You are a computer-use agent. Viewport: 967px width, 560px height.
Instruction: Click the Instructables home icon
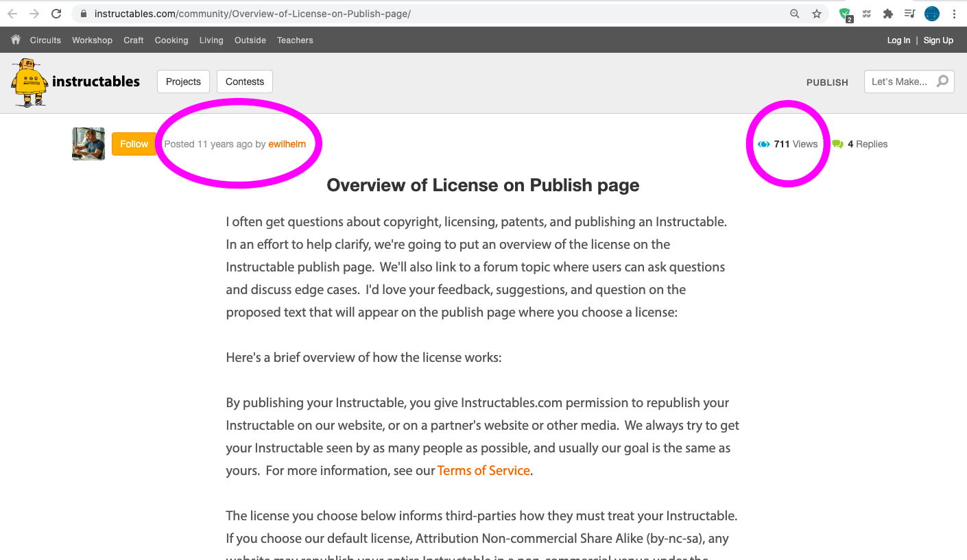click(16, 40)
